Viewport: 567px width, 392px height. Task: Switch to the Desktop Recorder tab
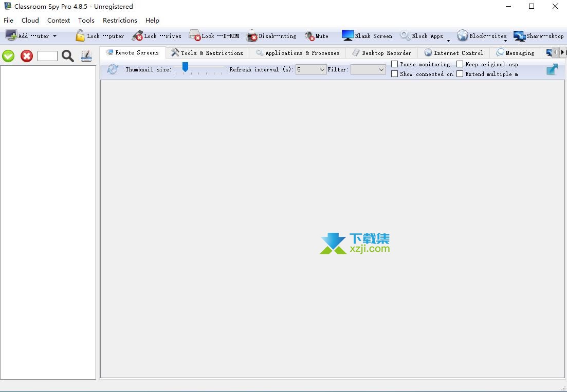(x=382, y=53)
